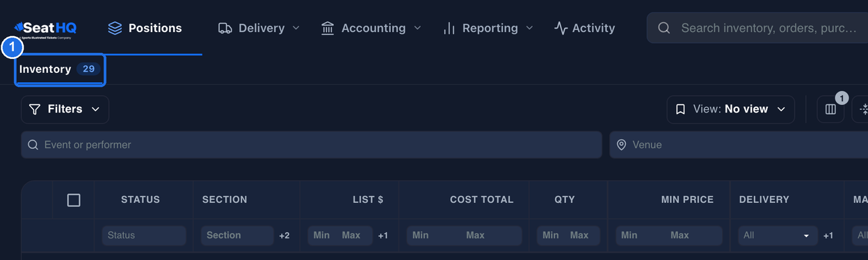The image size is (868, 260).
Task: Click the Inventory count badge 29
Action: 88,70
